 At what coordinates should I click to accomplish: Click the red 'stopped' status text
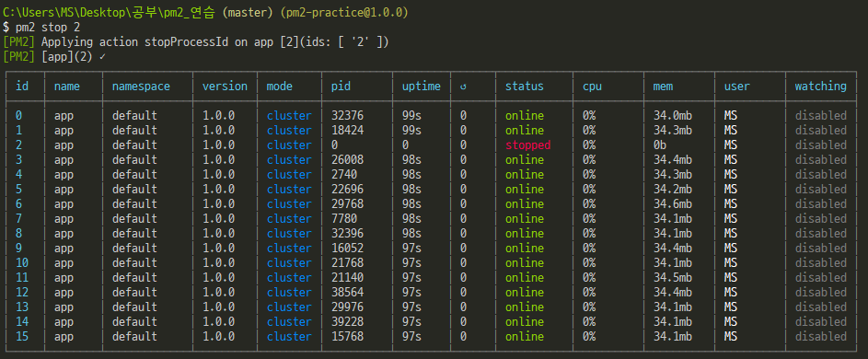[527, 145]
